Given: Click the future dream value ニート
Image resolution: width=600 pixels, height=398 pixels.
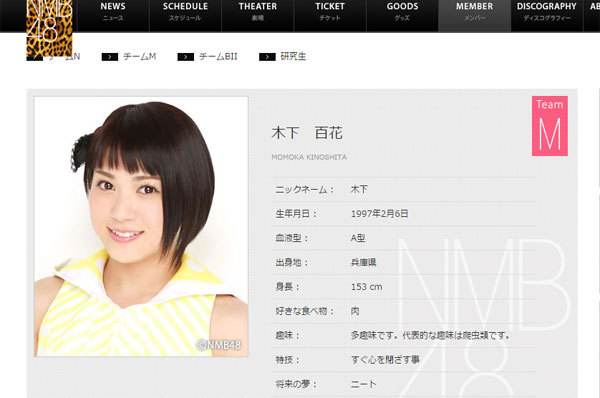Looking at the screenshot, I should coord(364,384).
